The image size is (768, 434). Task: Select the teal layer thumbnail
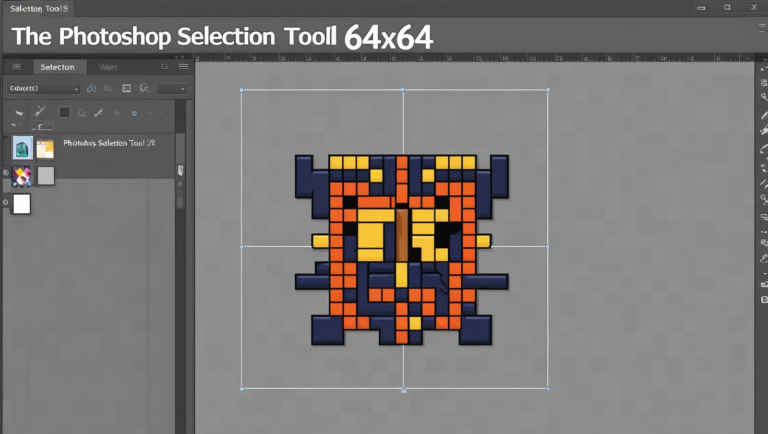coord(22,148)
